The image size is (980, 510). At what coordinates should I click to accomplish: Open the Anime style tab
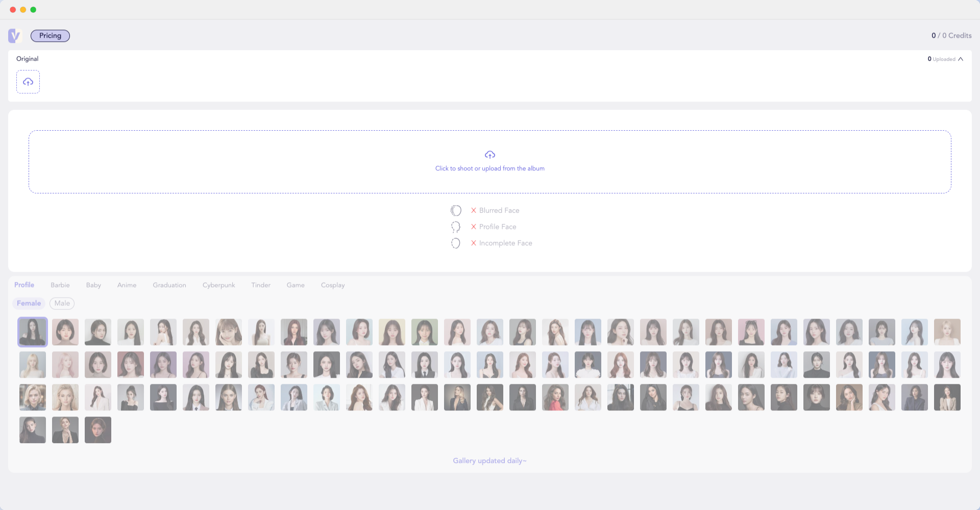(x=127, y=285)
